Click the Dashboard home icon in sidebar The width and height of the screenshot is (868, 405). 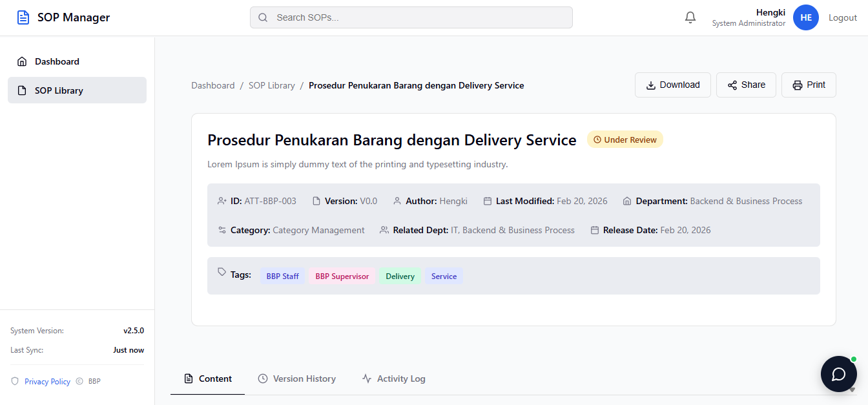tap(22, 61)
